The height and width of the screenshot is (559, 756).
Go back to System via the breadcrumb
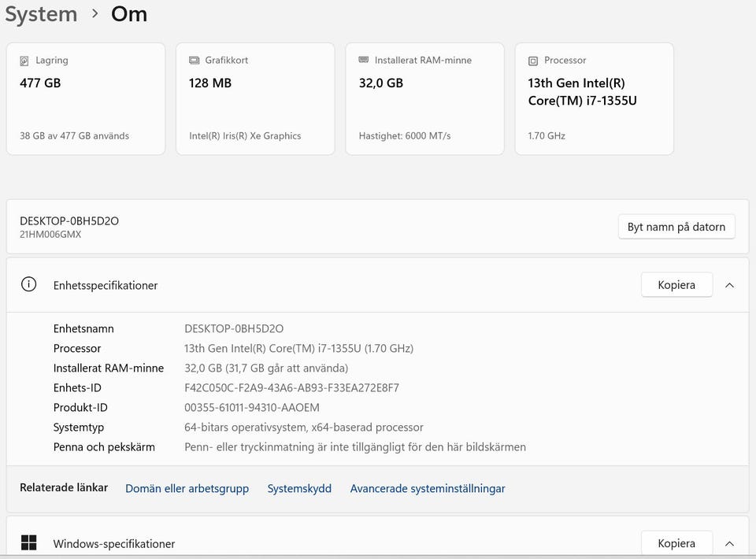pyautogui.click(x=41, y=14)
